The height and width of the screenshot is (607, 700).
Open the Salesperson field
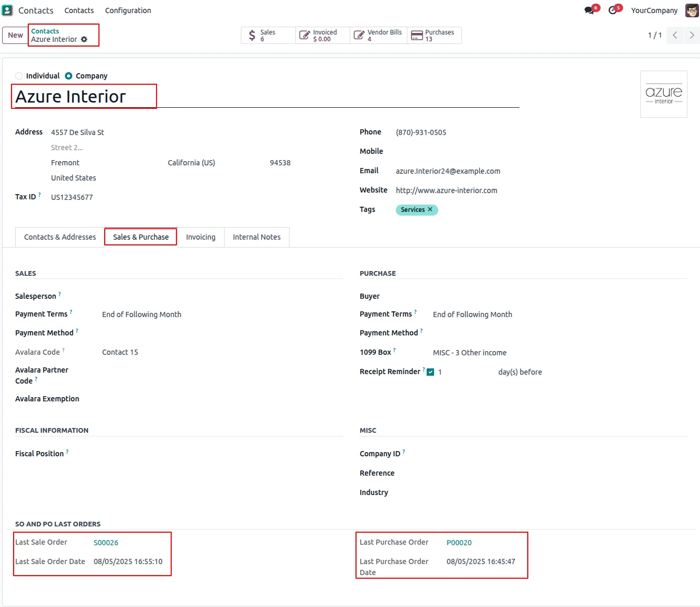pos(222,296)
